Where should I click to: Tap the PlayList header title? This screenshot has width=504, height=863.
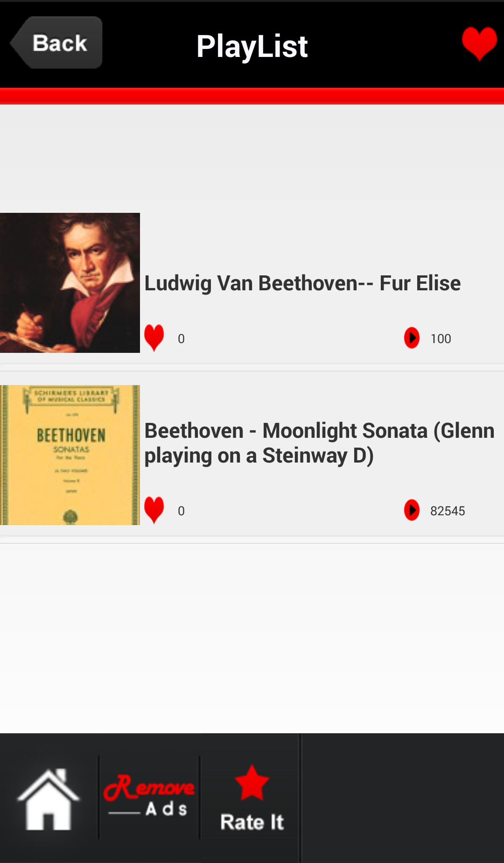pyautogui.click(x=252, y=46)
